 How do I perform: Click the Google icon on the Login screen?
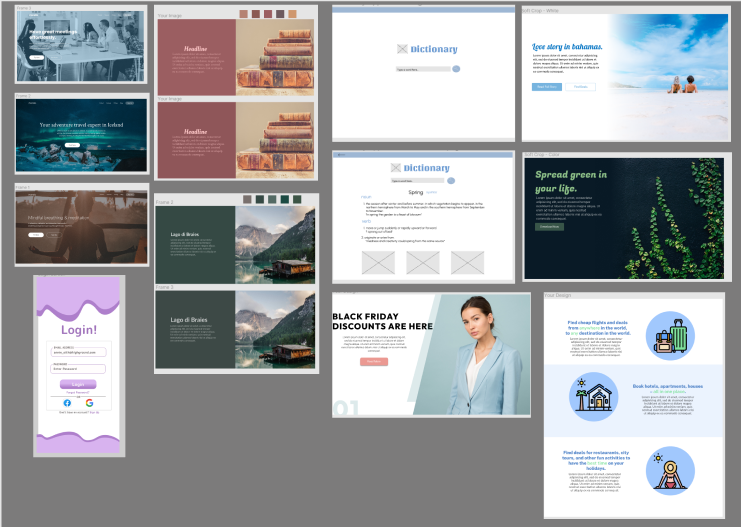tap(89, 403)
